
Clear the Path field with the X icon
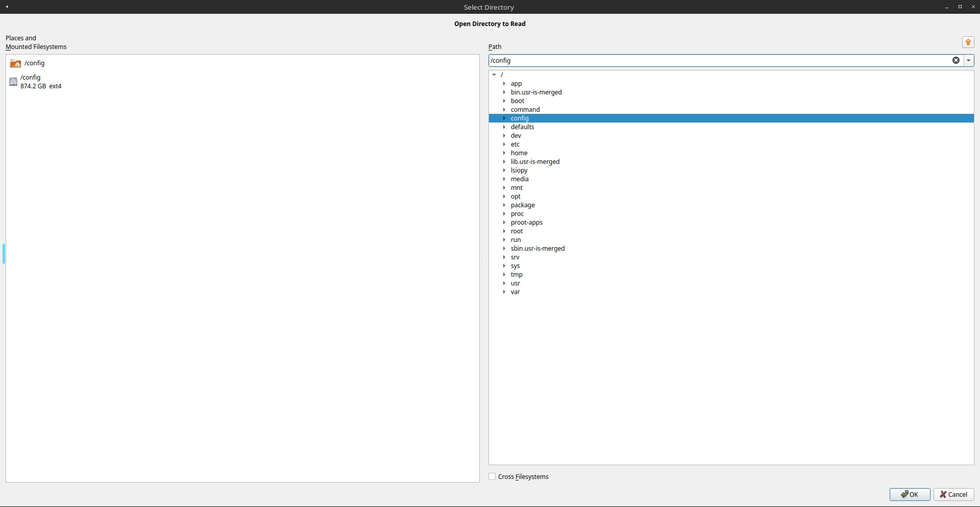coord(955,60)
